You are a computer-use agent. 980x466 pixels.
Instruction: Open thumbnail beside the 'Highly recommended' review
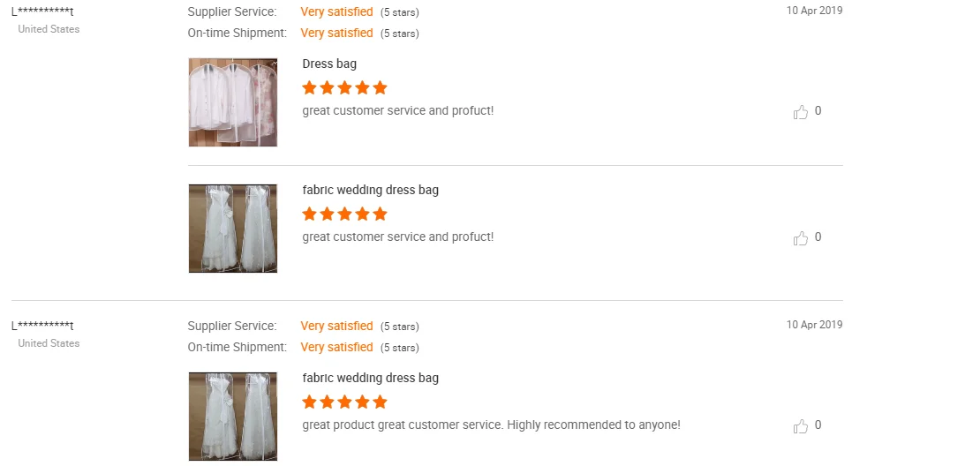click(x=233, y=417)
